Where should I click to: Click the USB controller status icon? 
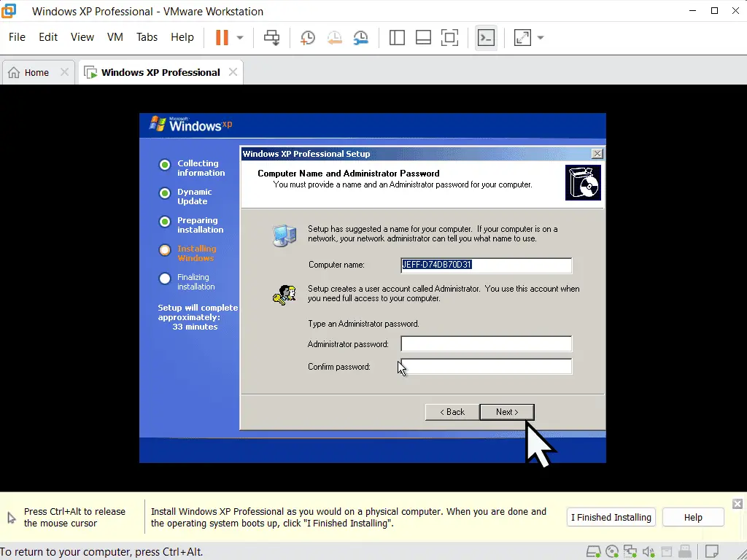coord(685,551)
